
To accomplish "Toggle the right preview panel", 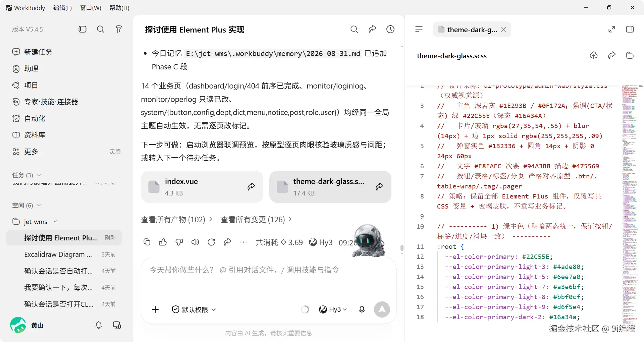I will [x=630, y=30].
